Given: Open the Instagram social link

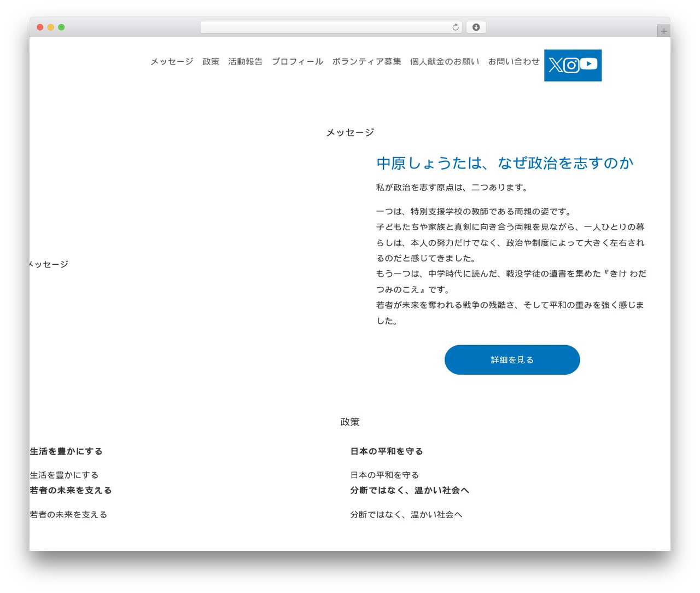Looking at the screenshot, I should [x=571, y=66].
